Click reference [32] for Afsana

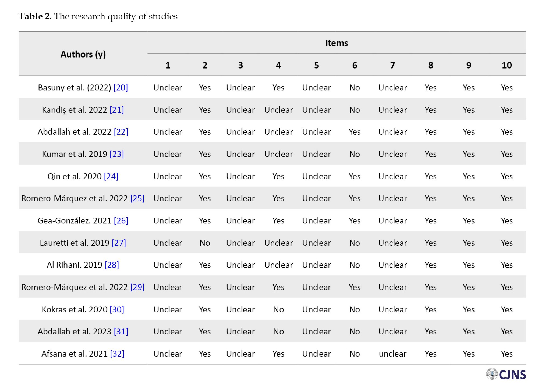[117, 354]
